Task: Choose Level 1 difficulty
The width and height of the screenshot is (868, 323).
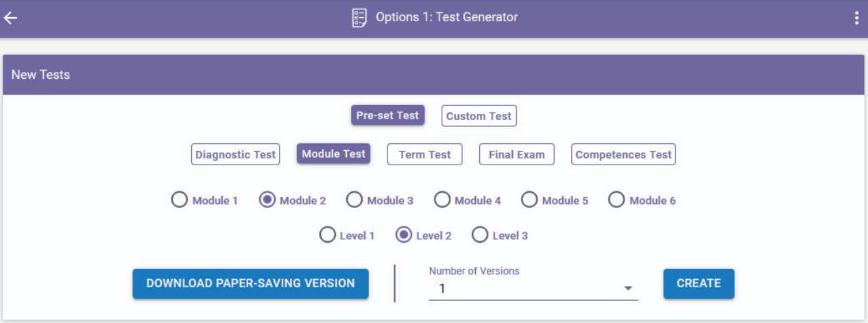Action: coord(328,235)
